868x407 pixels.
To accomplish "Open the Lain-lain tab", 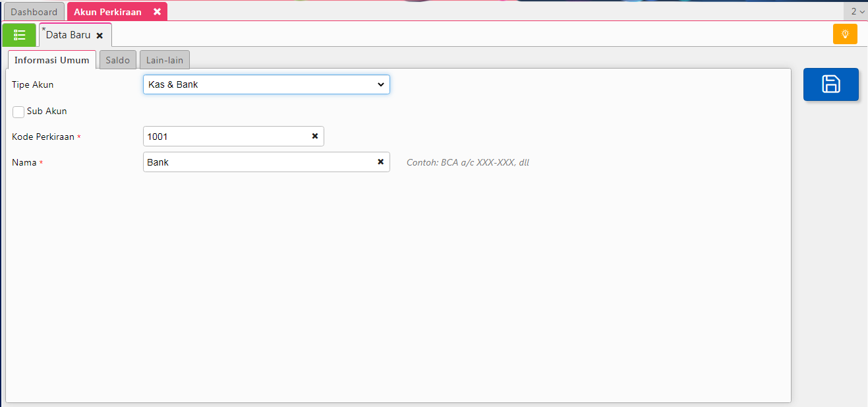I will tap(165, 60).
